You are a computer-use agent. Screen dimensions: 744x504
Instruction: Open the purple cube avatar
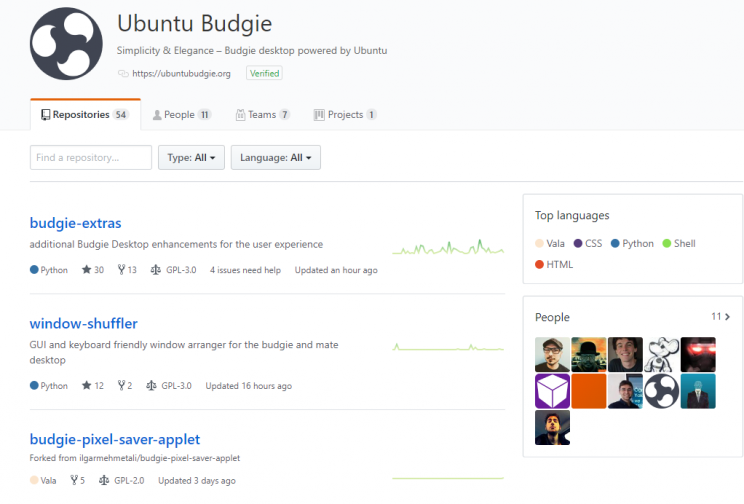tap(552, 391)
